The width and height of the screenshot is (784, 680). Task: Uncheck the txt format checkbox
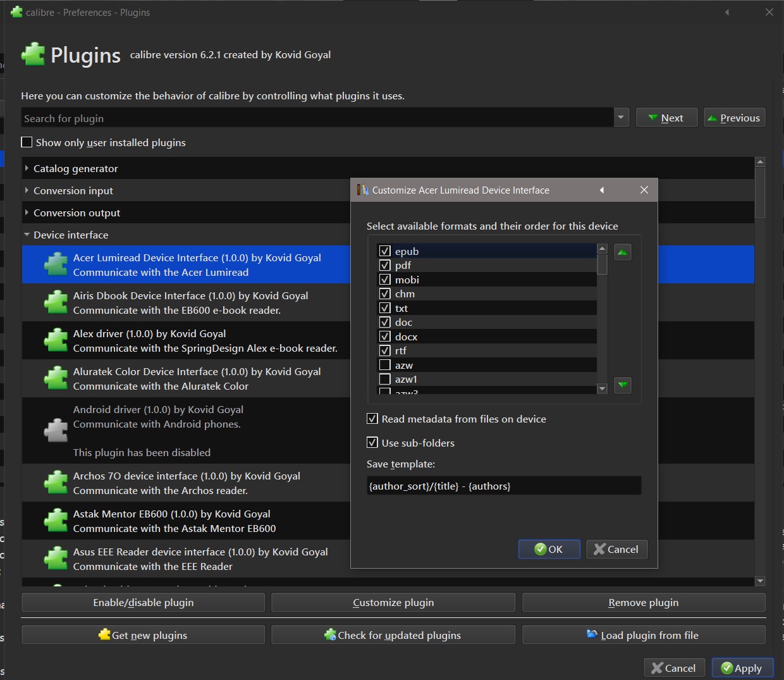coord(384,307)
